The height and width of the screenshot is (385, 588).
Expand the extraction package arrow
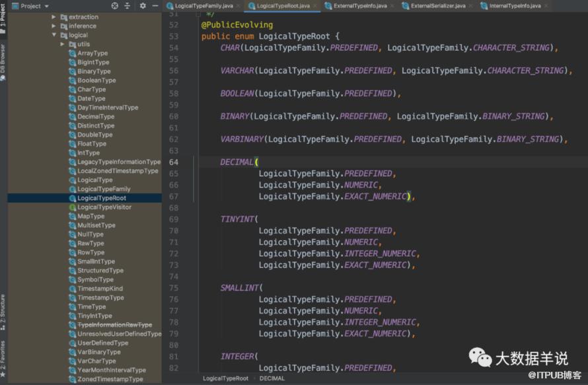pos(54,17)
